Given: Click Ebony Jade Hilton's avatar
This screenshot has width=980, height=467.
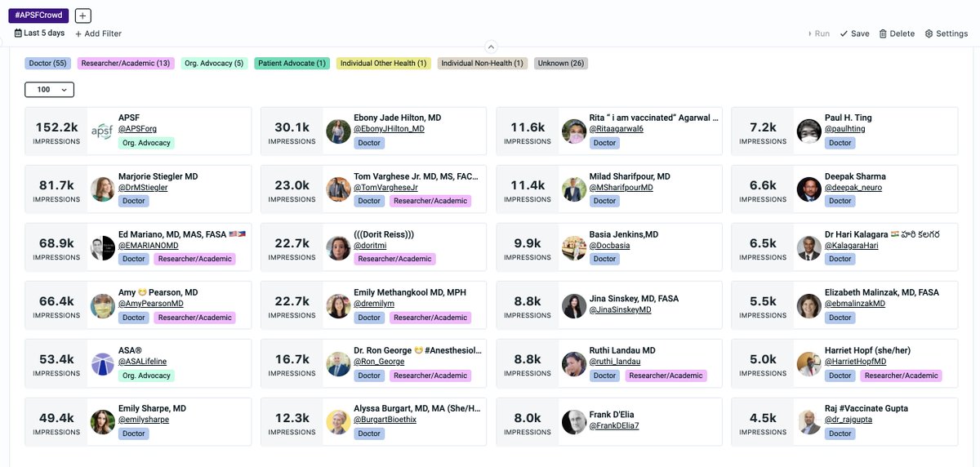Looking at the screenshot, I should tap(338, 131).
